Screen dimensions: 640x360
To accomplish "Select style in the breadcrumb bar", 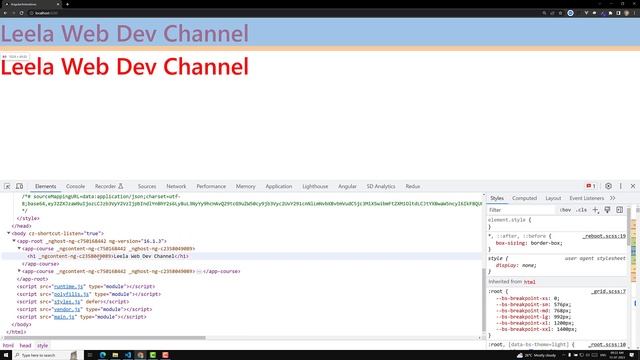I will [42, 345].
